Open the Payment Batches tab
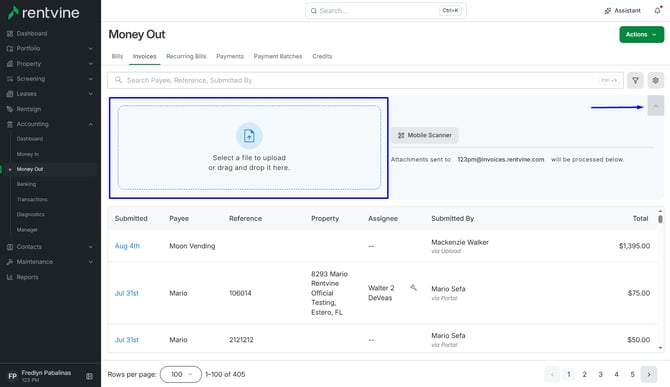This screenshot has width=670, height=387. 278,56
